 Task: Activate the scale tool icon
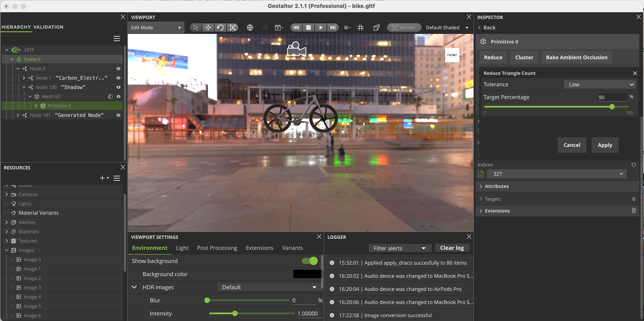[x=233, y=28]
